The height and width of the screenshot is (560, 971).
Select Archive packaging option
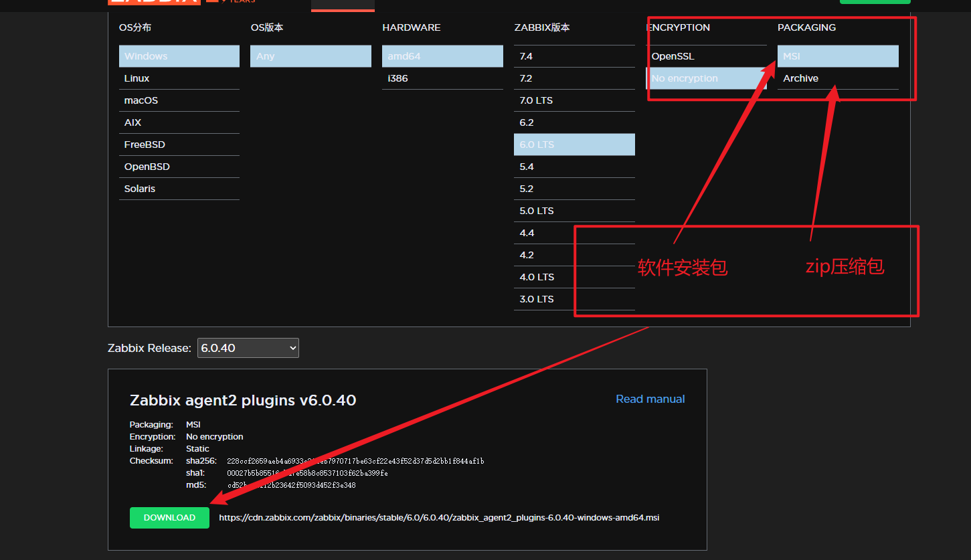tap(838, 78)
